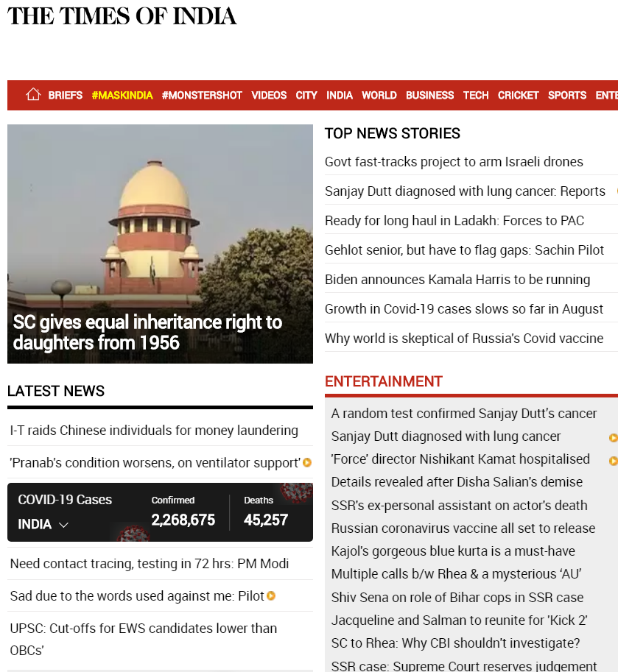Click the home icon in the navigation bar
The image size is (618, 672).
33,94
